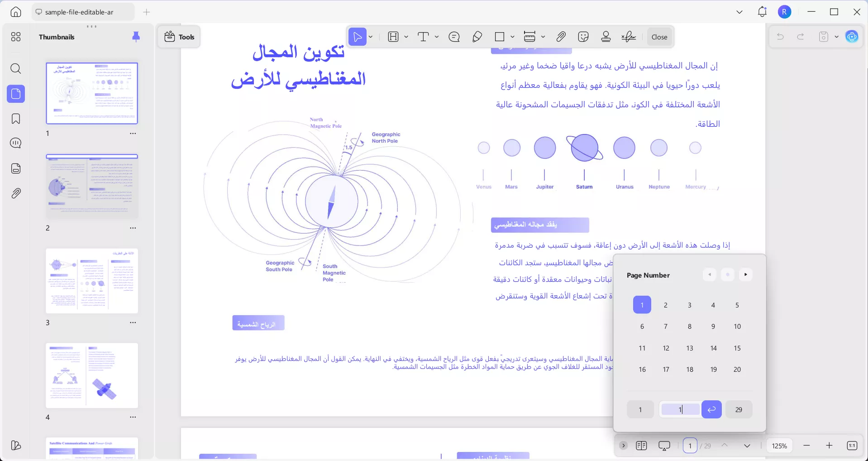Open the Comment annotation tool
Viewport: 868px width, 461px height.
coord(454,37)
